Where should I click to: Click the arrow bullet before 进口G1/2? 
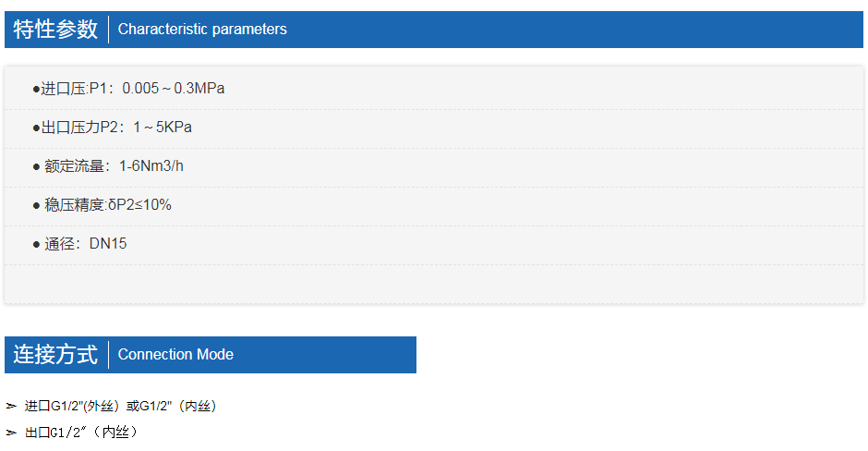click(x=11, y=406)
